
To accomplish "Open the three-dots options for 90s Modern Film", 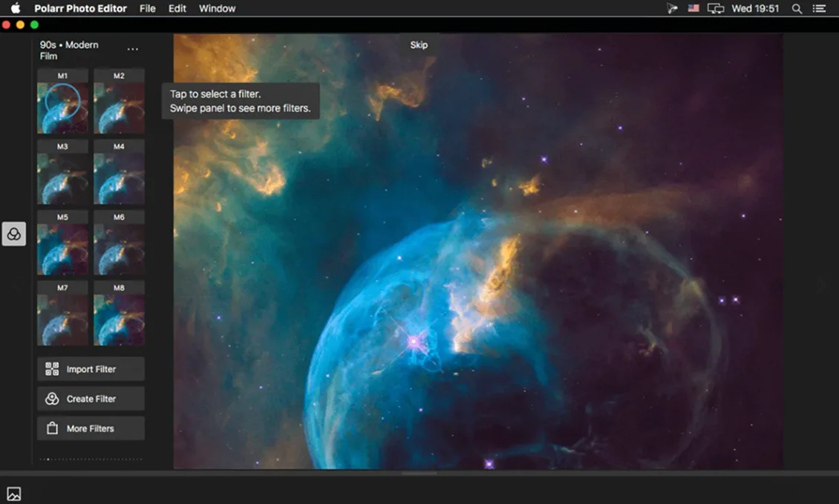I will tap(133, 49).
